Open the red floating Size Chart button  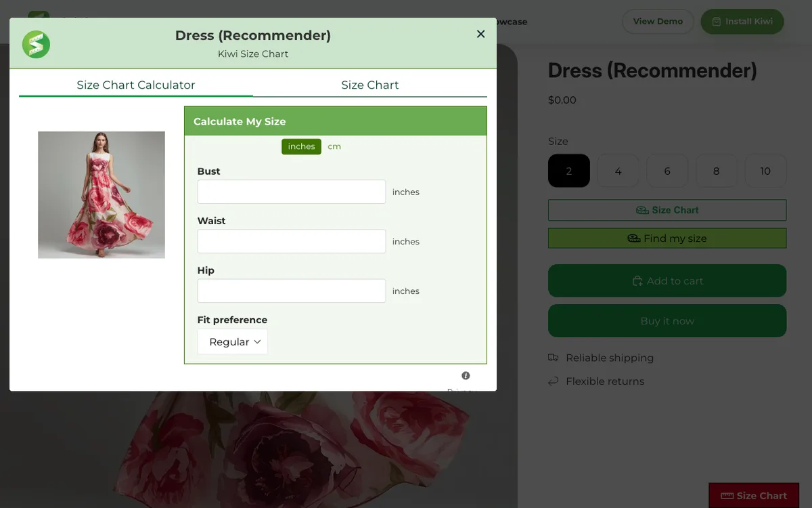click(754, 495)
